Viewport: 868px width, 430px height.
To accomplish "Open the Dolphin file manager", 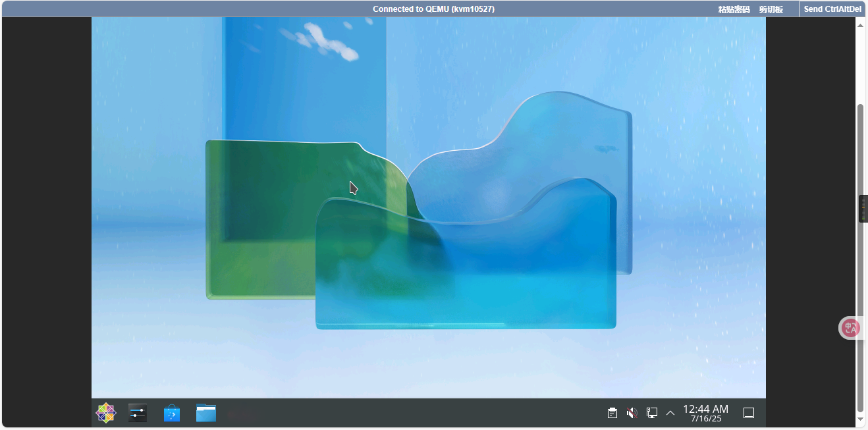I will click(x=206, y=413).
